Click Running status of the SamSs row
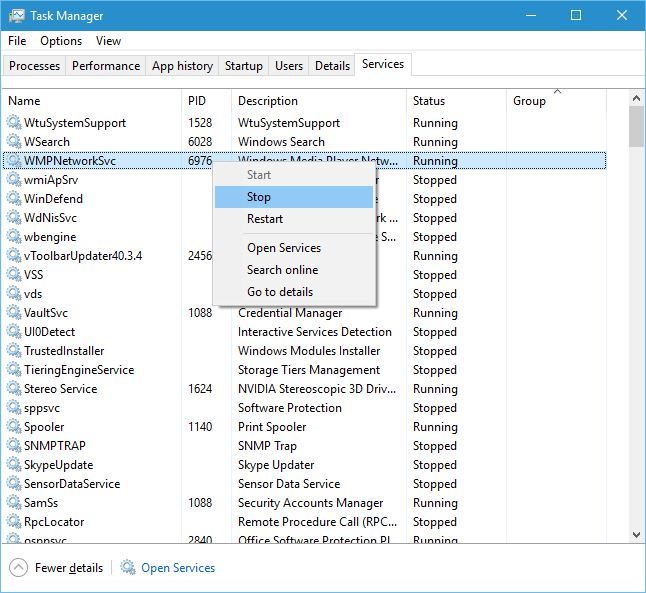The image size is (646, 593). tap(435, 503)
